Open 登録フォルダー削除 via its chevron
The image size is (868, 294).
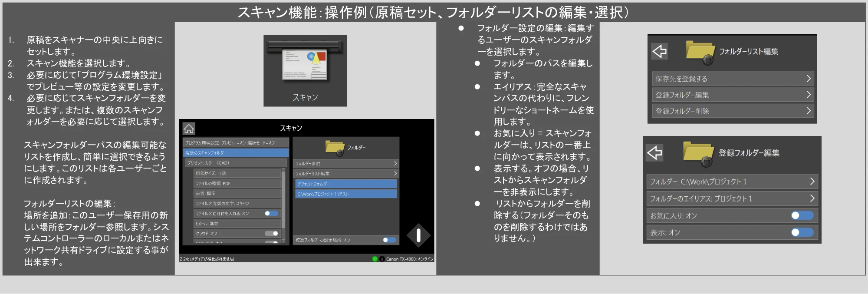pos(809,111)
